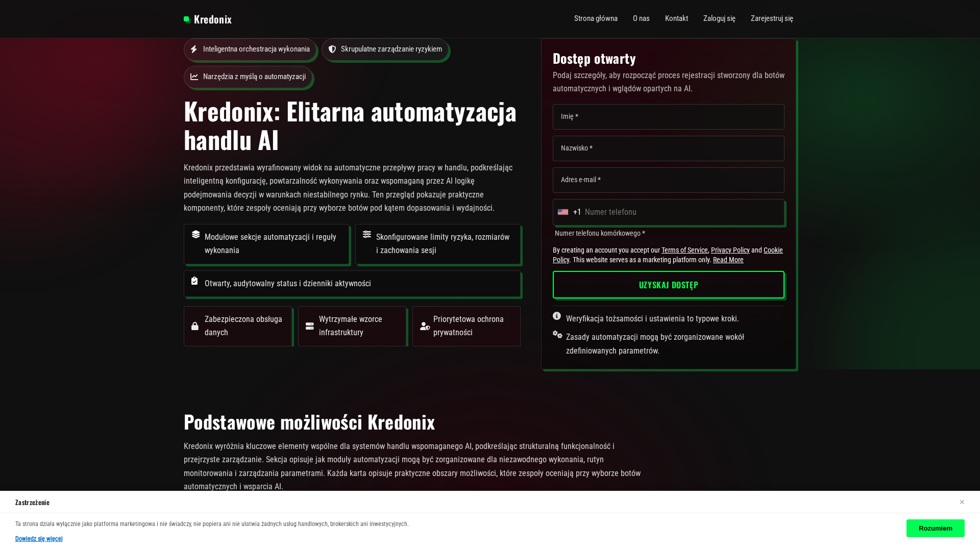Click the Kredonix green logo icon
980x551 pixels.
tap(187, 19)
